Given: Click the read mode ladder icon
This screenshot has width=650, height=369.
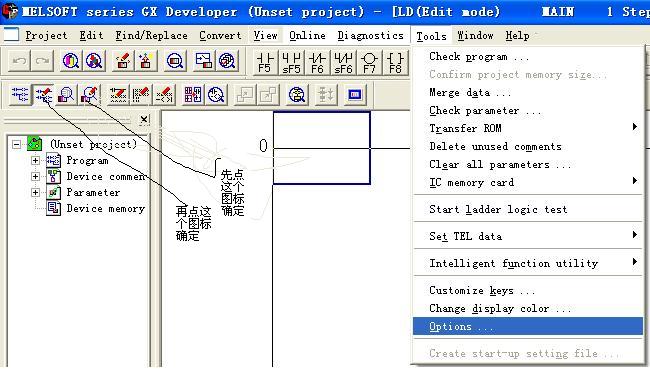Looking at the screenshot, I should tap(20, 94).
